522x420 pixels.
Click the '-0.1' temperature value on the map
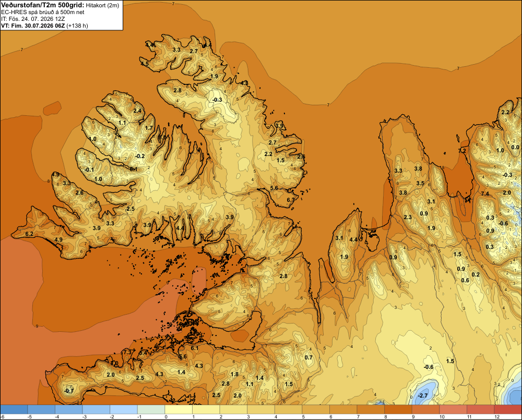89,170
